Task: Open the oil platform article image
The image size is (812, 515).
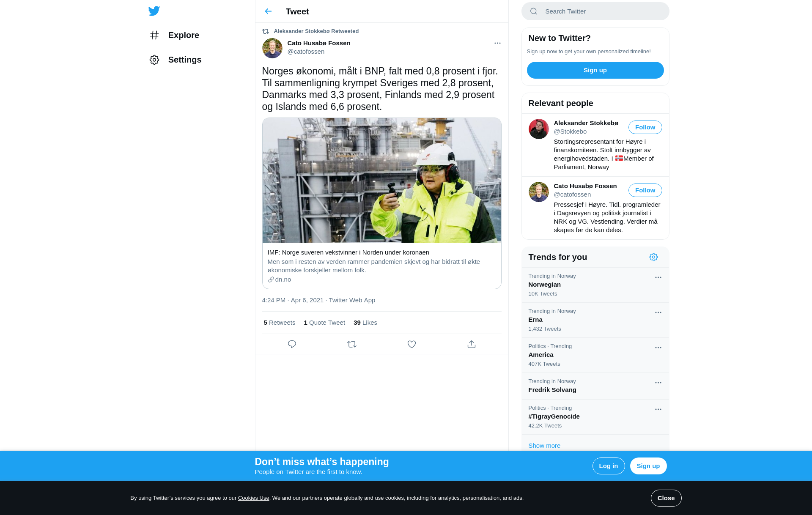Action: [381, 181]
